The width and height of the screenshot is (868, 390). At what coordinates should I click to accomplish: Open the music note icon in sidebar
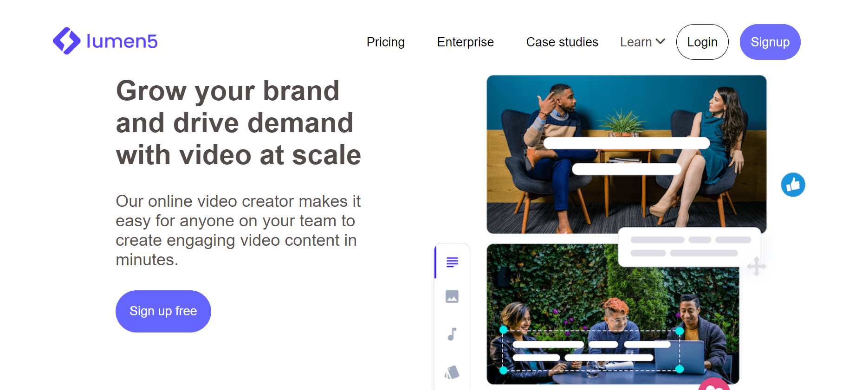tap(452, 334)
